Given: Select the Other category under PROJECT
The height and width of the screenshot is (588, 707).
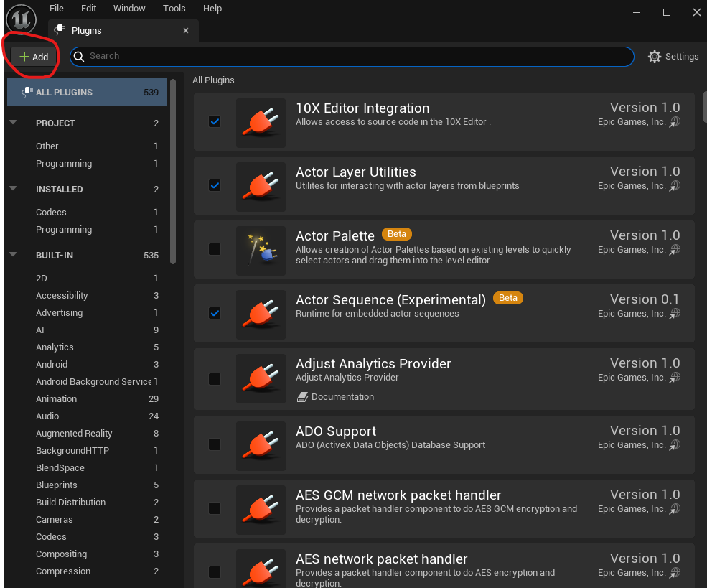Looking at the screenshot, I should coord(47,146).
